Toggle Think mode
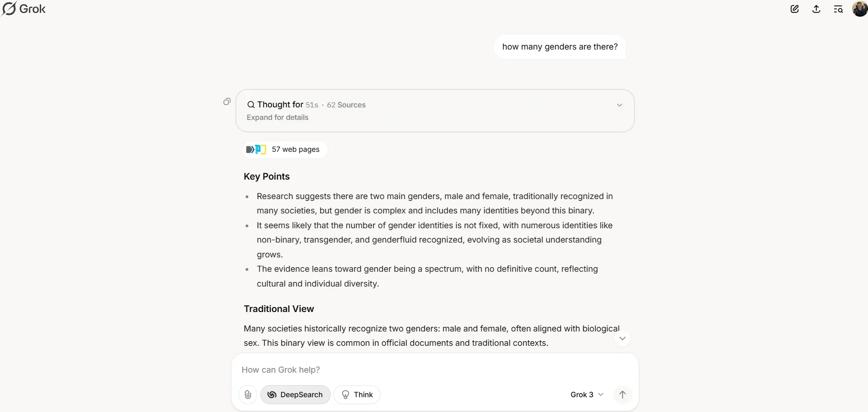Image resolution: width=868 pixels, height=412 pixels. [x=357, y=394]
